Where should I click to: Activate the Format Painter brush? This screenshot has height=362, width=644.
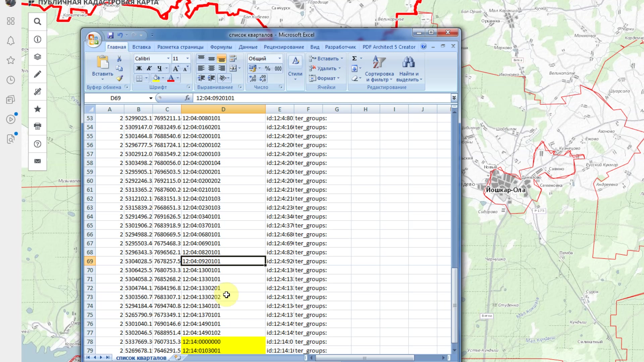[x=120, y=78]
